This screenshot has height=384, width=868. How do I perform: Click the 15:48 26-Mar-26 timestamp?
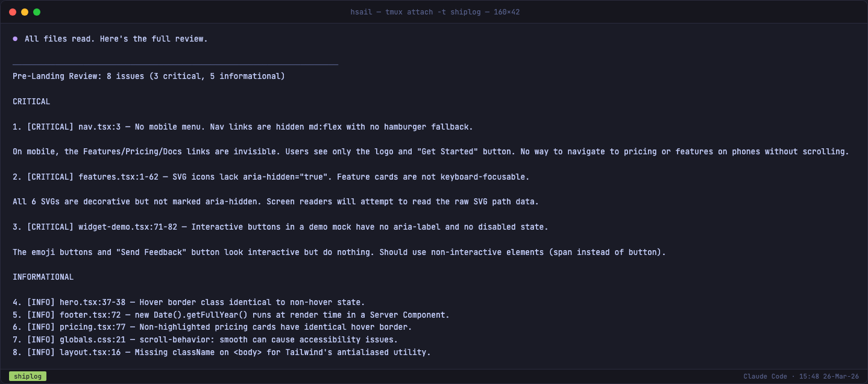pos(829,376)
